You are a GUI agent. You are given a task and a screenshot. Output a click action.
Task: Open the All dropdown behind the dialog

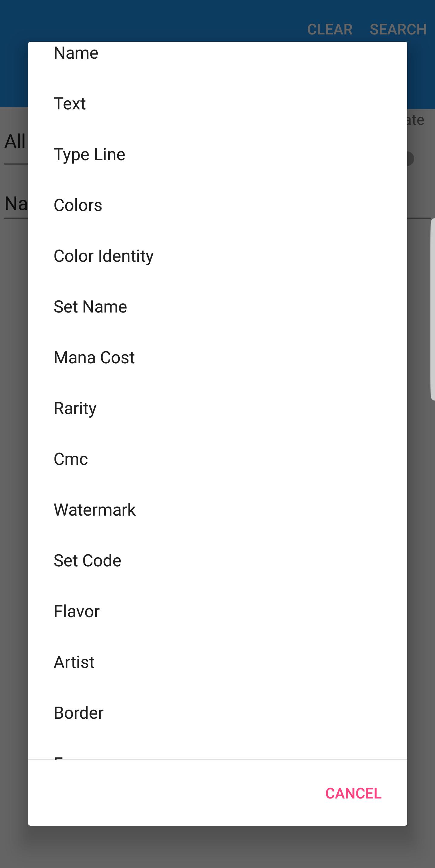coord(15,141)
